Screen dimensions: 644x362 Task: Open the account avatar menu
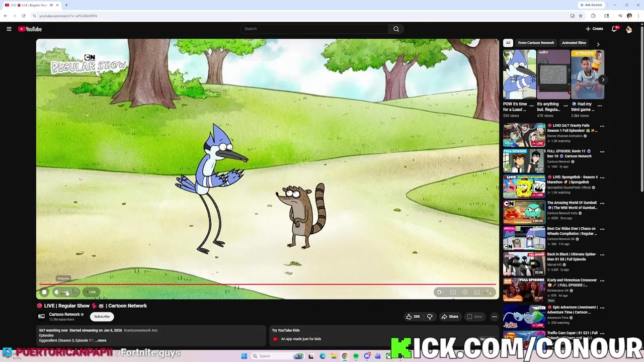tap(629, 29)
